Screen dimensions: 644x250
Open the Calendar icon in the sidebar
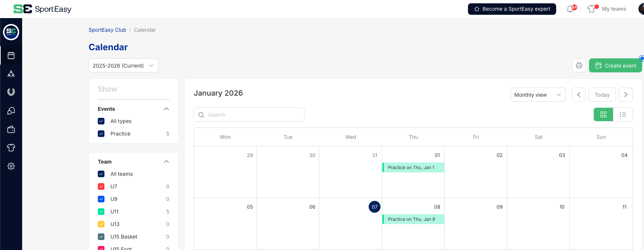click(11, 55)
